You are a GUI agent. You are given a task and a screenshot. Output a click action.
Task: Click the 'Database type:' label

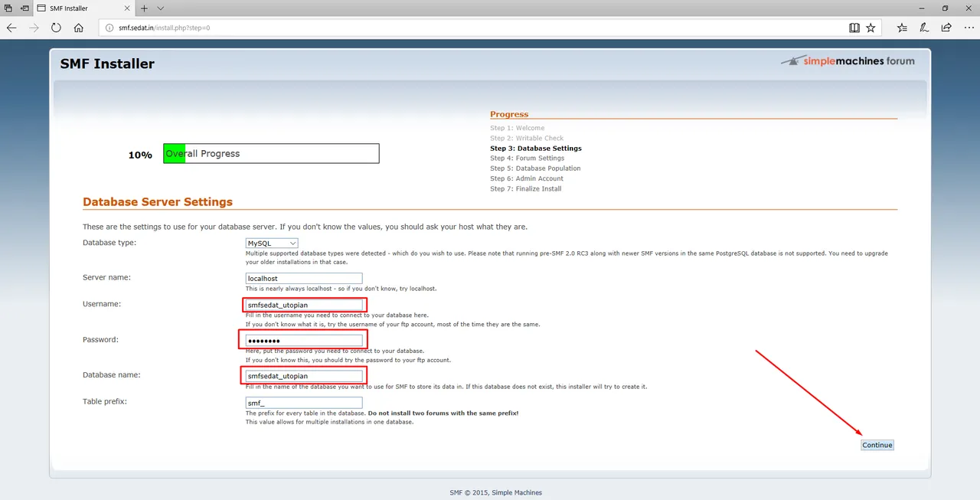point(109,243)
